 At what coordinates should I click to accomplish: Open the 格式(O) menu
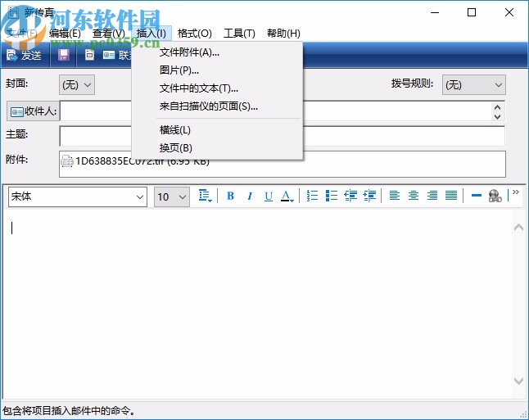coord(195,34)
